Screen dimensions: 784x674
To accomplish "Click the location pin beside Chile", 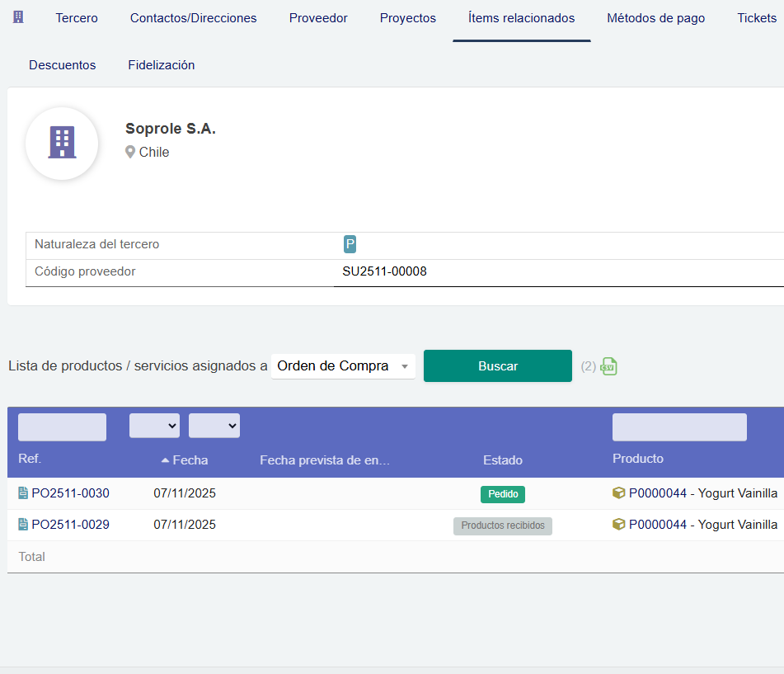I will (x=129, y=152).
